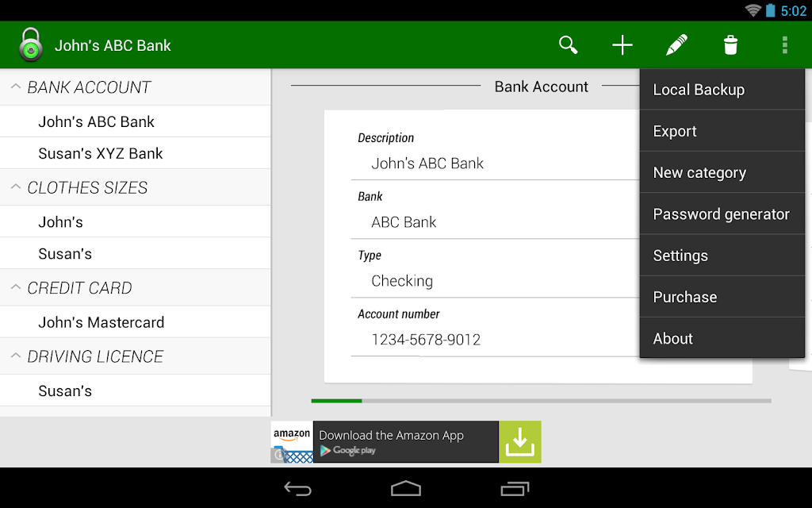Tap the Bank Account card heading
The width and height of the screenshot is (812, 508).
541,86
